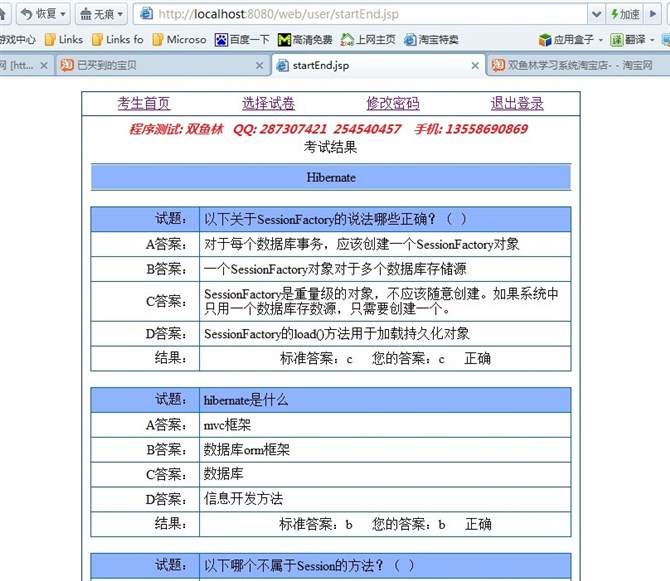This screenshot has height=581, width=670.
Task: Click the 考试结果 heading
Action: (x=330, y=147)
